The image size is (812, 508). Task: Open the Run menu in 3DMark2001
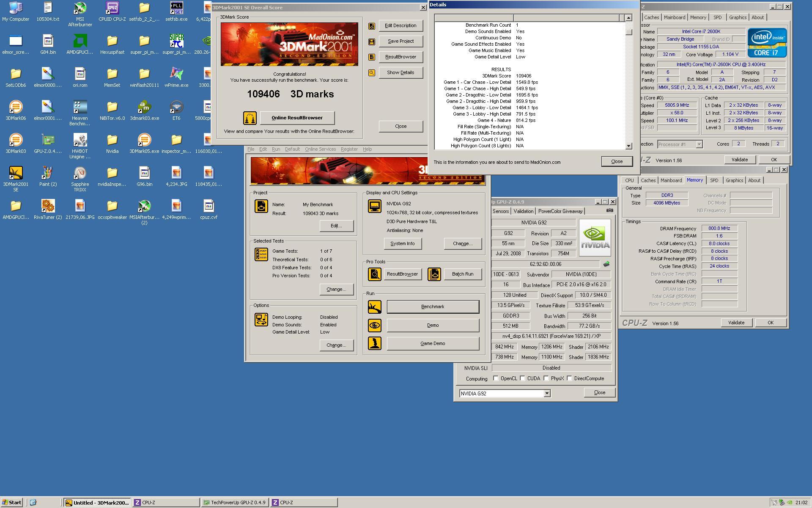[276, 149]
